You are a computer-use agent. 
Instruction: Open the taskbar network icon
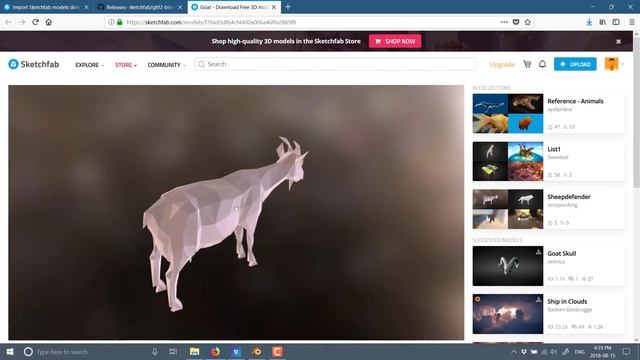[x=544, y=351]
